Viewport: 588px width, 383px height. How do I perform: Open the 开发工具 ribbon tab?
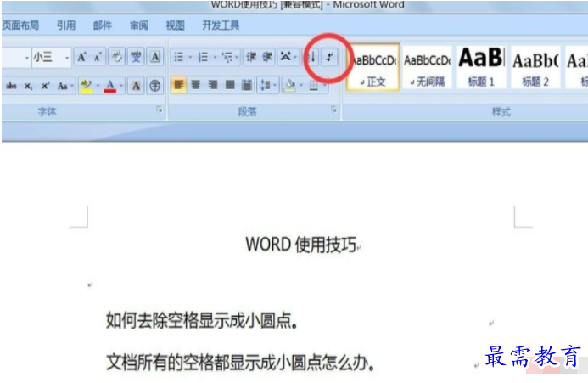pyautogui.click(x=221, y=25)
